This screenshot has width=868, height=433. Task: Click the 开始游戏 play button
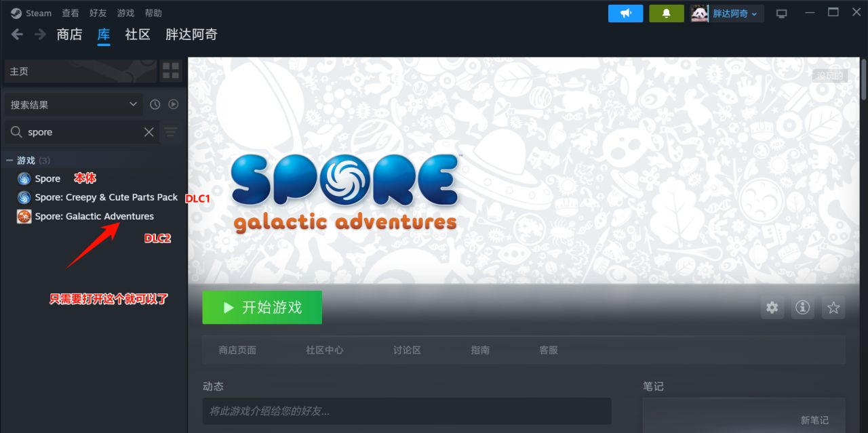pyautogui.click(x=262, y=308)
